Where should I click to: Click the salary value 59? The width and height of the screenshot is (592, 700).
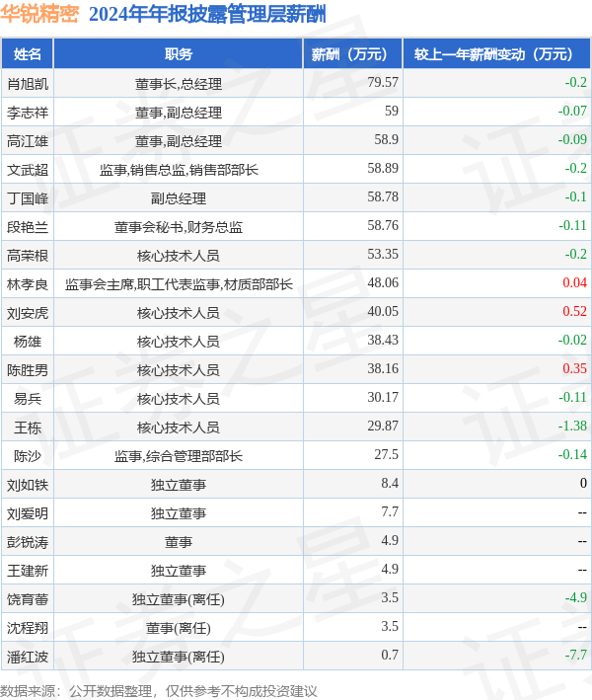coord(392,112)
